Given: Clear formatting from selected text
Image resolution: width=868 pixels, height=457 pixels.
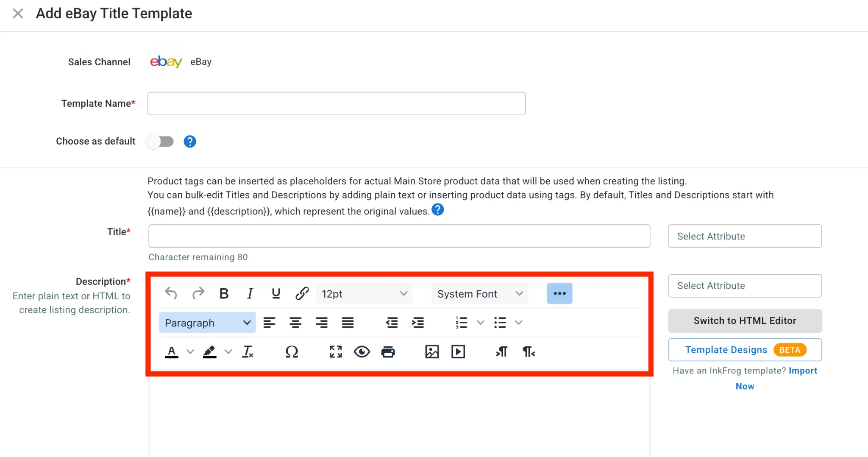Looking at the screenshot, I should coord(248,352).
